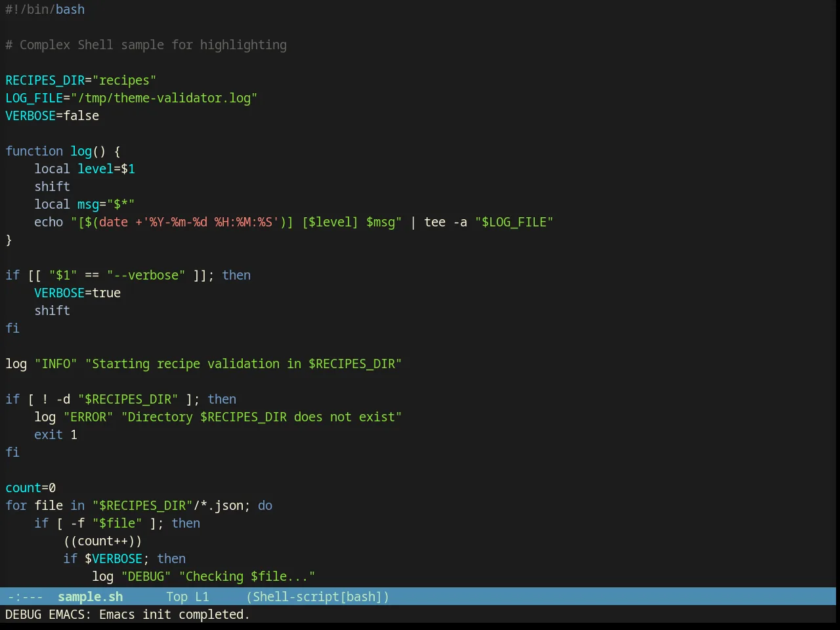Click the 'fi' after exit 1
Viewport: 840px width, 630px height.
(12, 452)
